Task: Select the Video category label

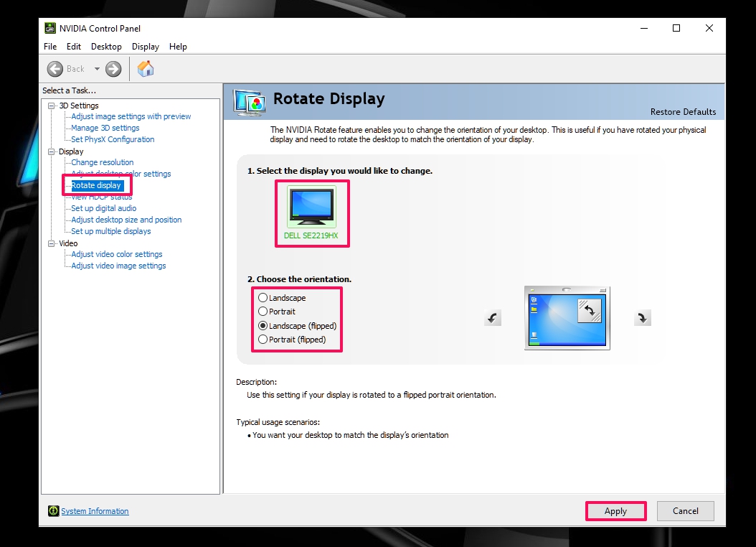Action: tap(68, 243)
